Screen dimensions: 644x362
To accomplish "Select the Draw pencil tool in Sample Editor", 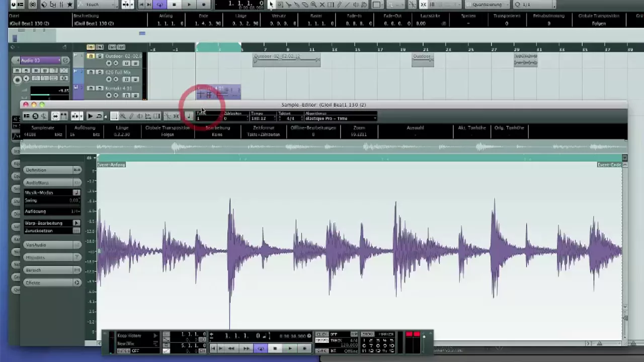I will [x=131, y=116].
